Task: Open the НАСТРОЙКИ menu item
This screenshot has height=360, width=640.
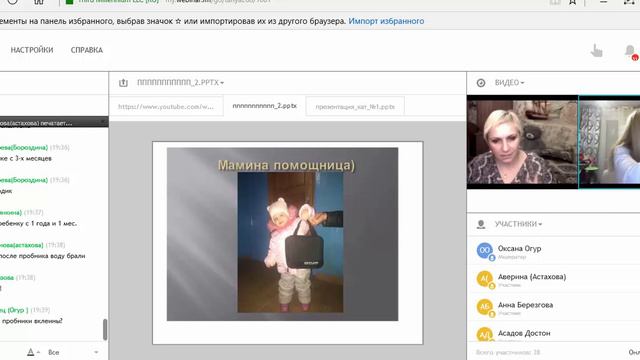Action: click(32, 50)
